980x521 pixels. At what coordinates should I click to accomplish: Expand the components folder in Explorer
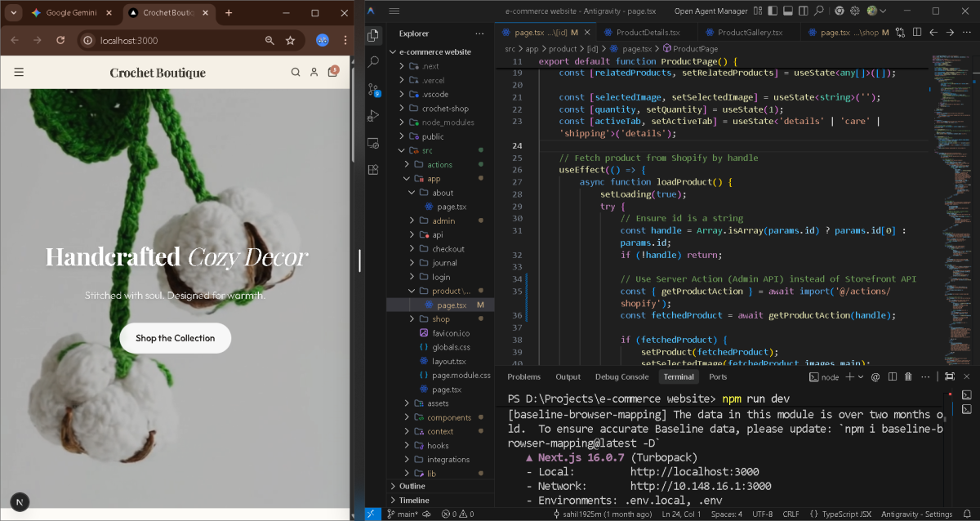(449, 417)
